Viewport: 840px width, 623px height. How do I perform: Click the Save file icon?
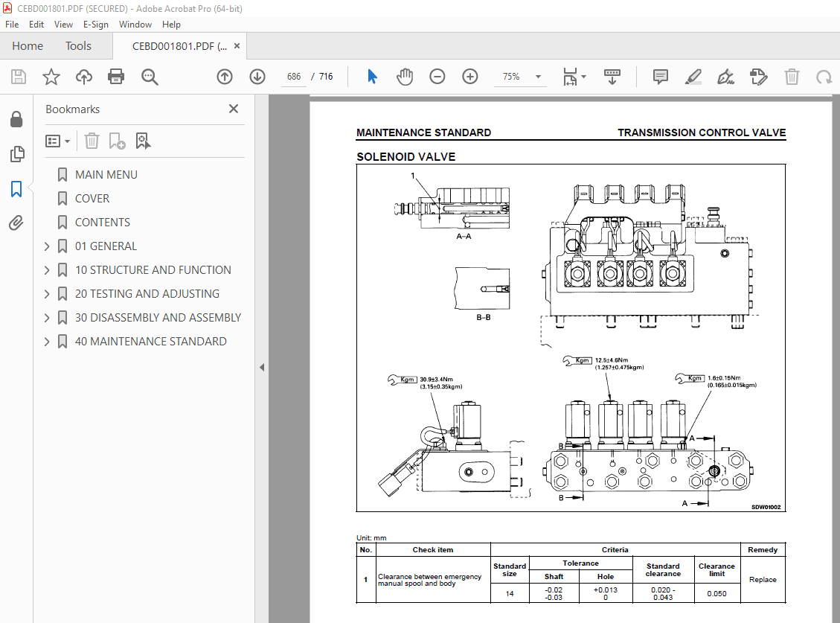[x=19, y=77]
